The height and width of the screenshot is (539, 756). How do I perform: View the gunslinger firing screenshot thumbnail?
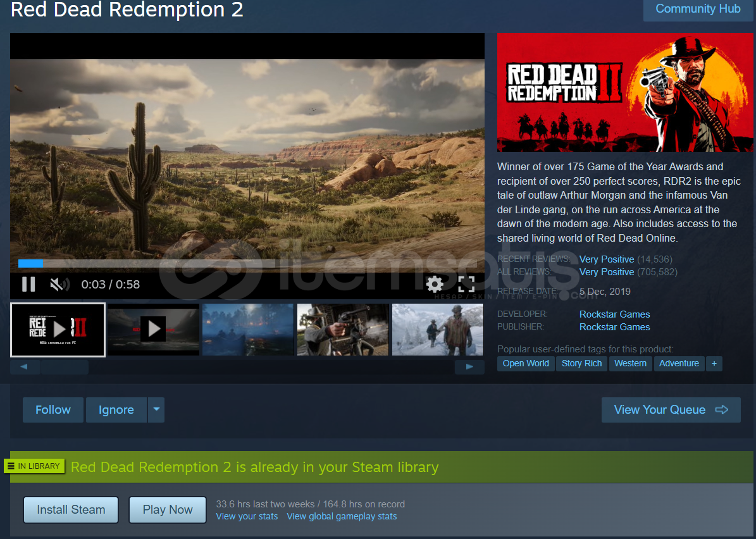click(343, 330)
